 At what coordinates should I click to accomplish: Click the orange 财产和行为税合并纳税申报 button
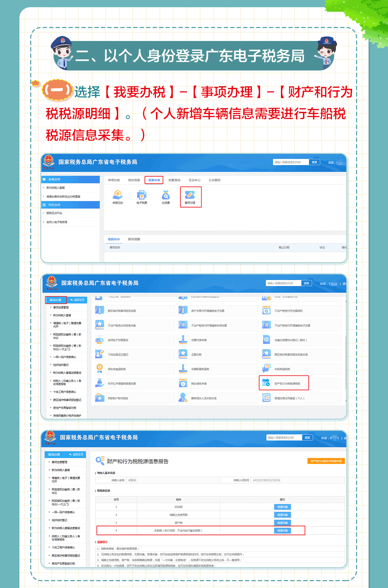326,461
